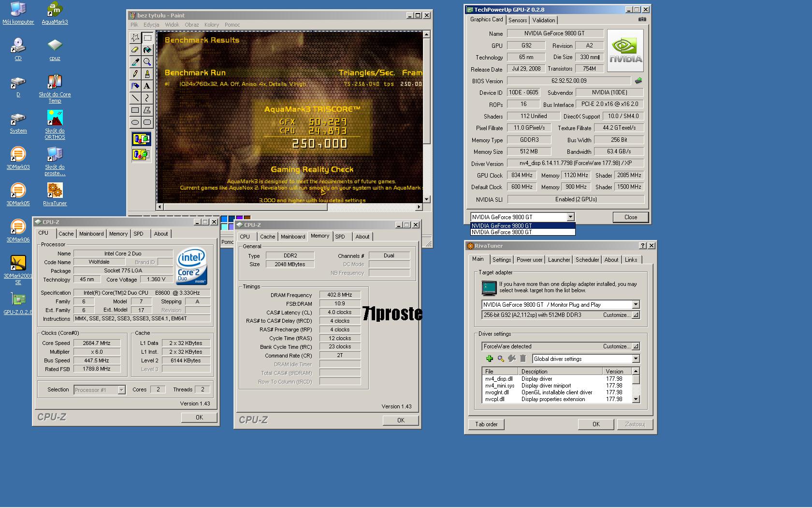The image size is (812, 508).
Task: Select the Text tool in Paint
Action: [x=147, y=86]
